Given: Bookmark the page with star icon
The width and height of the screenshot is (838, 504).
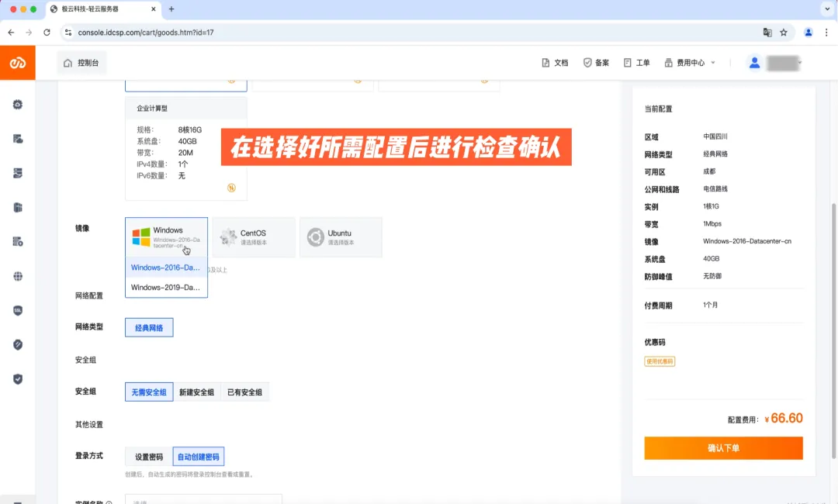Looking at the screenshot, I should tap(784, 33).
